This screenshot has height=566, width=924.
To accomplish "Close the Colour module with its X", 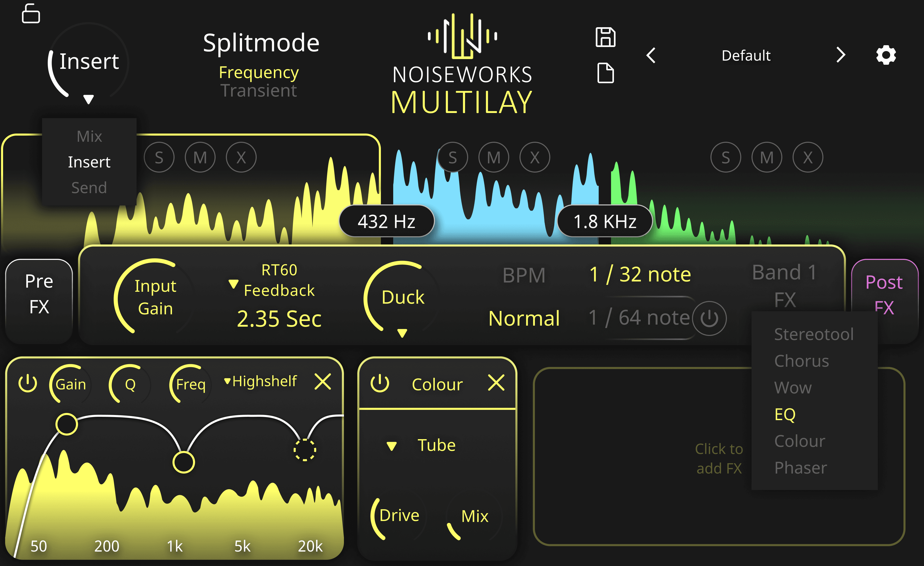I will click(496, 383).
